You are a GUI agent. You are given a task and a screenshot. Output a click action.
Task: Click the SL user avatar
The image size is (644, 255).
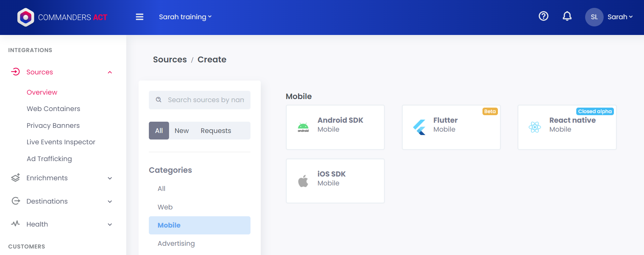tap(594, 17)
